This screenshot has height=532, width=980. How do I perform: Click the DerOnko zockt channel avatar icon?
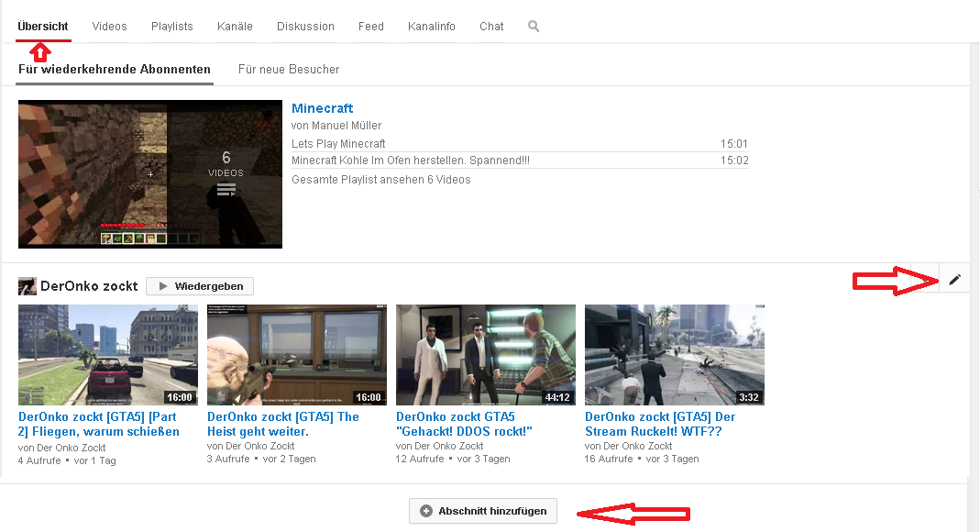click(28, 286)
